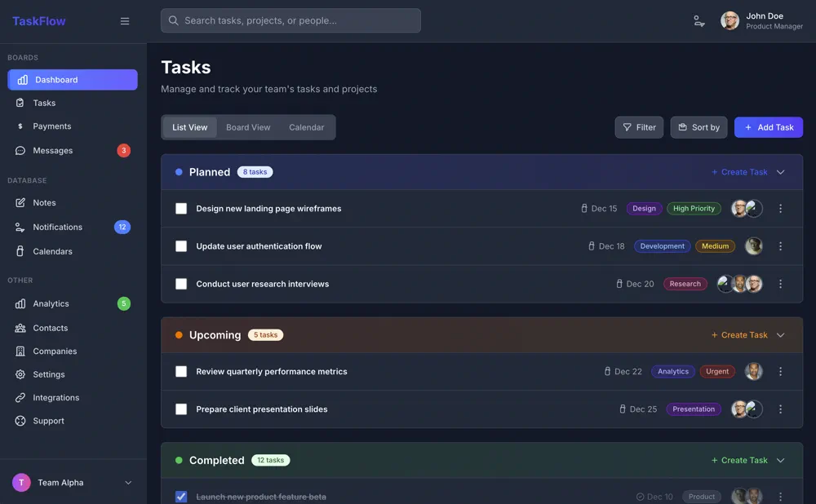The image size is (816, 504).
Task: Open the user settings icon near John Doe
Action: (699, 21)
